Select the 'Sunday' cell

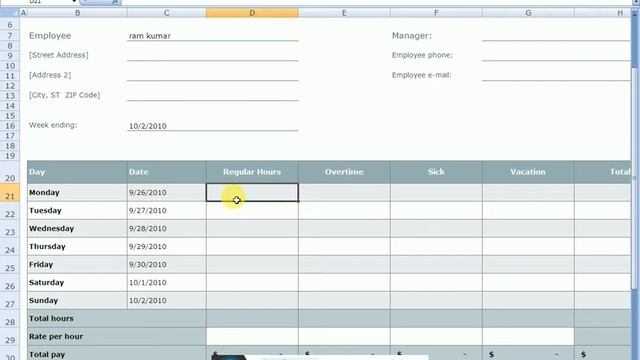click(77, 300)
